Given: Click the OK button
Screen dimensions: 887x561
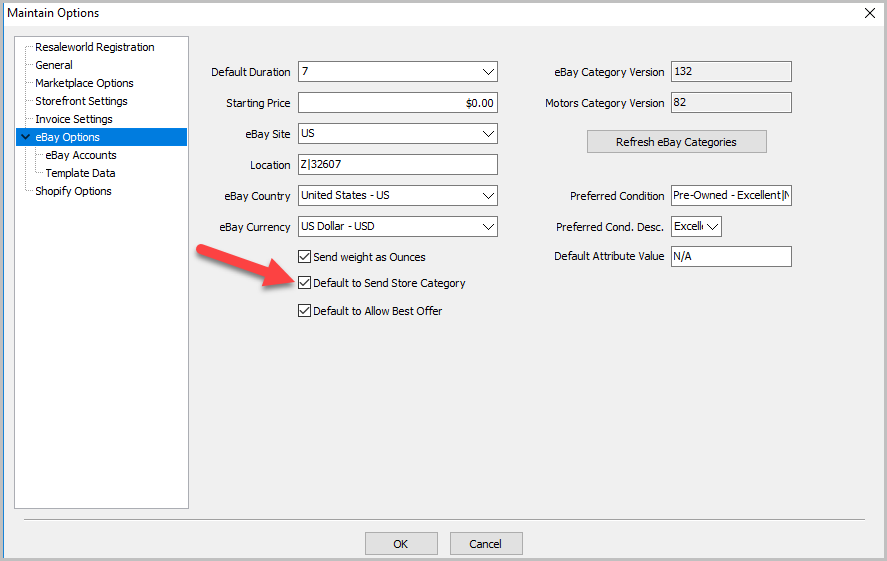Looking at the screenshot, I should pyautogui.click(x=401, y=543).
